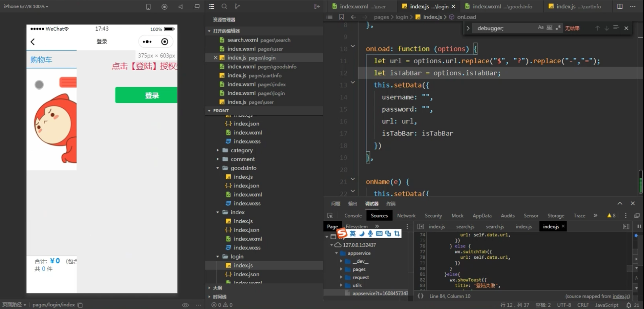
Task: Expand the _dev_ folder in Sources tree
Action: point(341,261)
